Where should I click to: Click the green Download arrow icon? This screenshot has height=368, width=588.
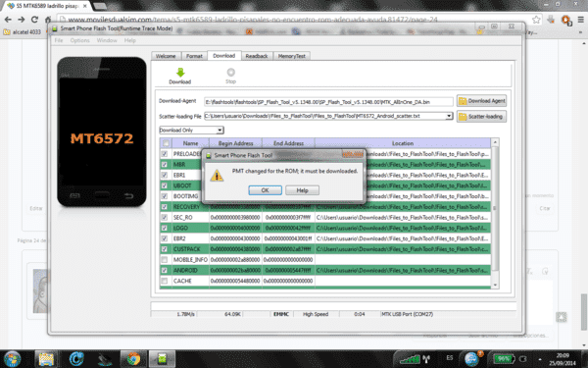tap(180, 73)
